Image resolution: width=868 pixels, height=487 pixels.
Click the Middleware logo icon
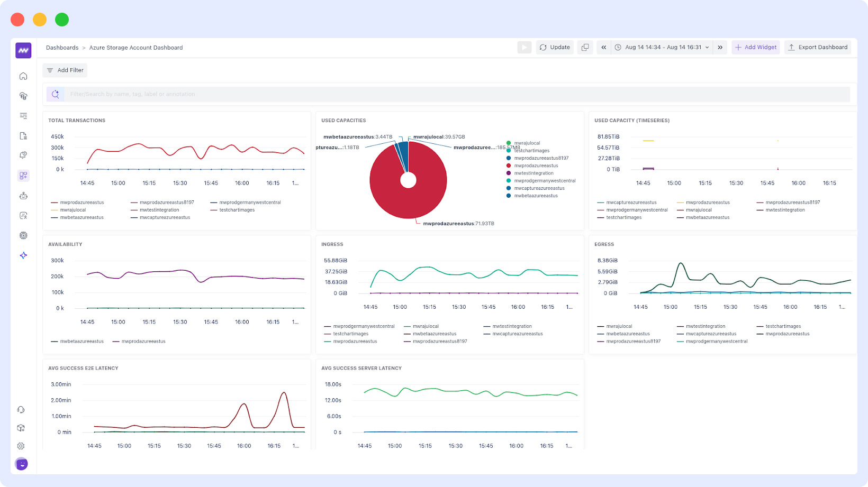(x=23, y=50)
